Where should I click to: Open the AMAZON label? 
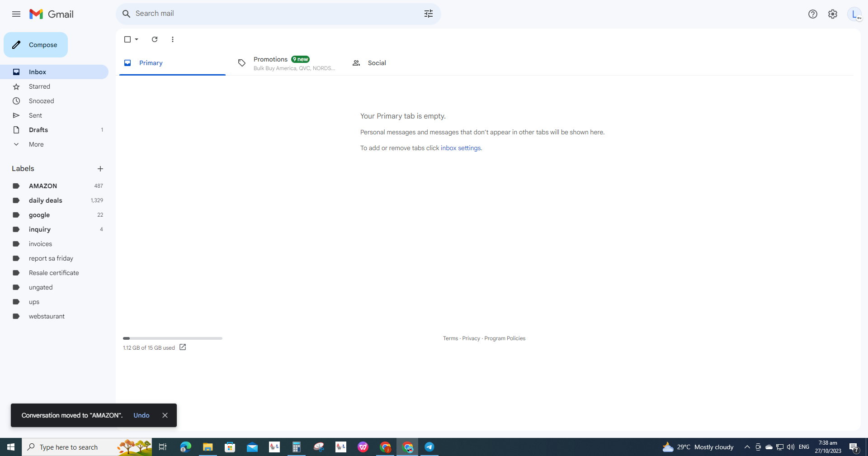click(54, 186)
